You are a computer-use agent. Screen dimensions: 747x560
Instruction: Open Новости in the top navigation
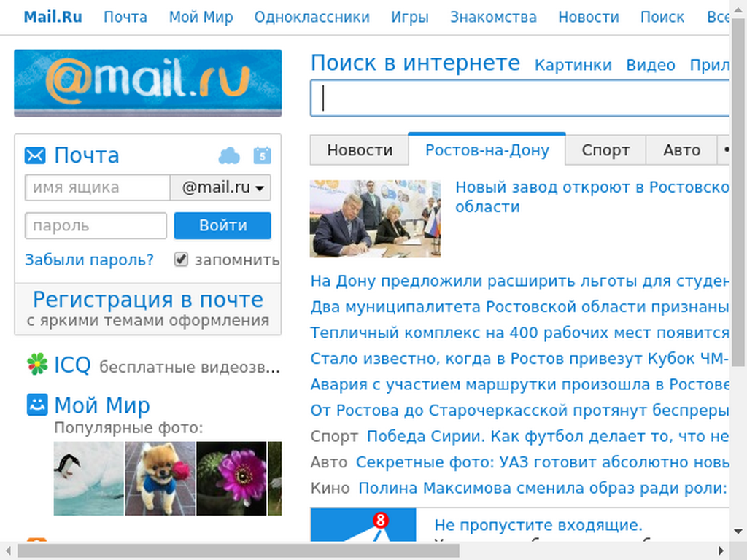(589, 17)
